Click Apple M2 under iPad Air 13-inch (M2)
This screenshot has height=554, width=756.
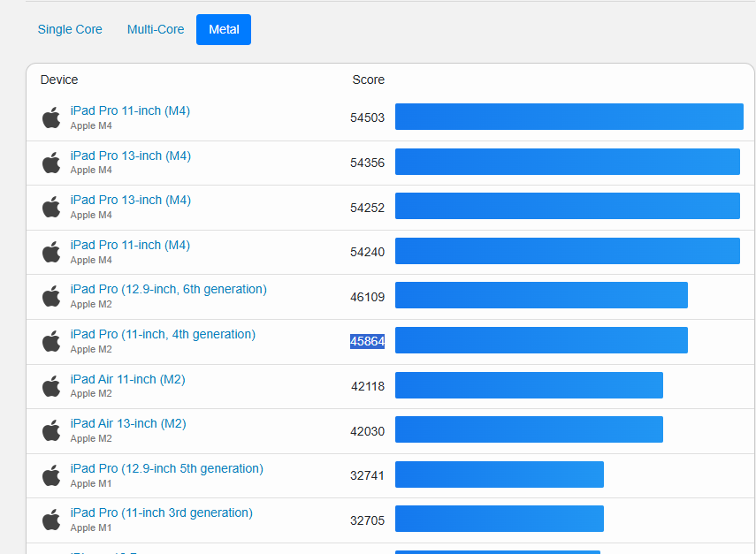[x=91, y=438]
